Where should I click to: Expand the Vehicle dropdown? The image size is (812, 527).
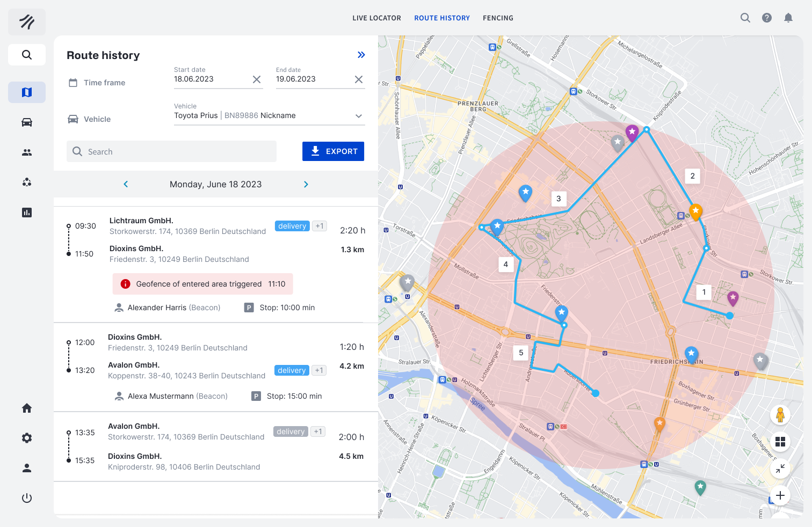pos(358,116)
